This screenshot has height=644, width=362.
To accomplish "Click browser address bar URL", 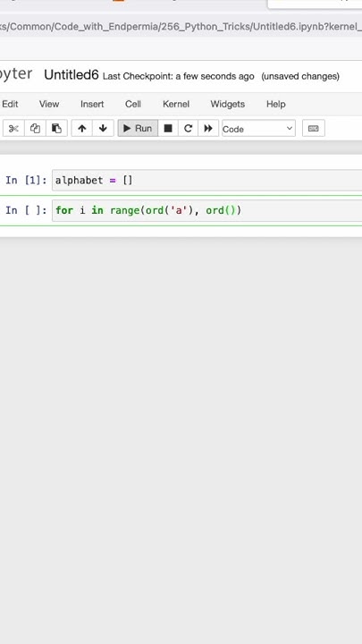I will [181, 27].
